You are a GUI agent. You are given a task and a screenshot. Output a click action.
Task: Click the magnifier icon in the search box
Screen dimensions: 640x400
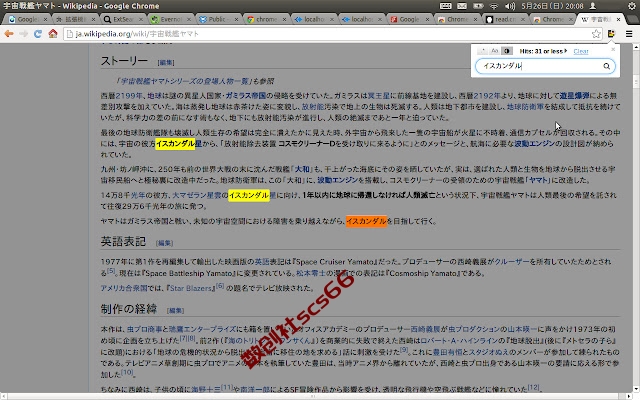[607, 66]
